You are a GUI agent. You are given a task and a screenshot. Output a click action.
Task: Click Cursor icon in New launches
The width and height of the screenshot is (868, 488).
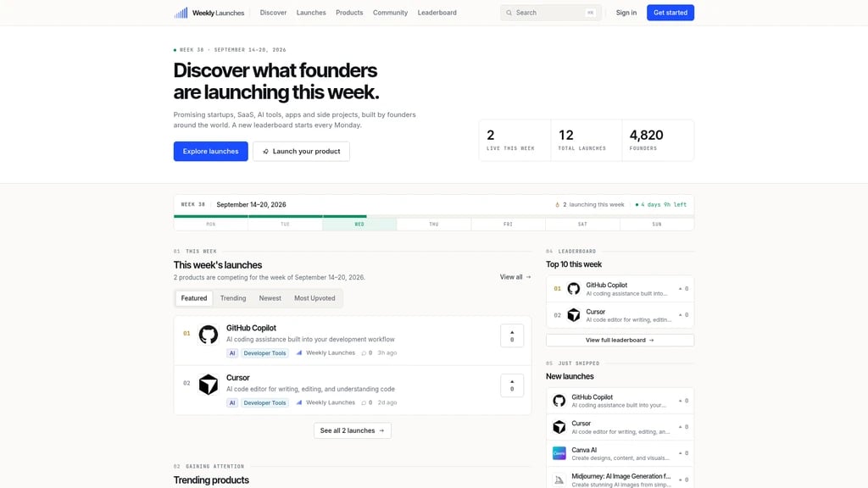[559, 427]
